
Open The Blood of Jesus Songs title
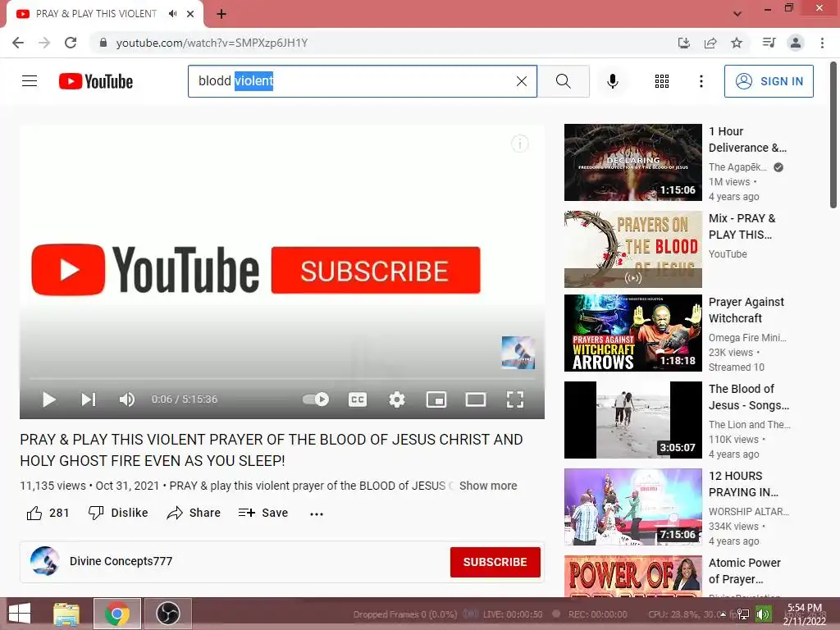pos(748,397)
